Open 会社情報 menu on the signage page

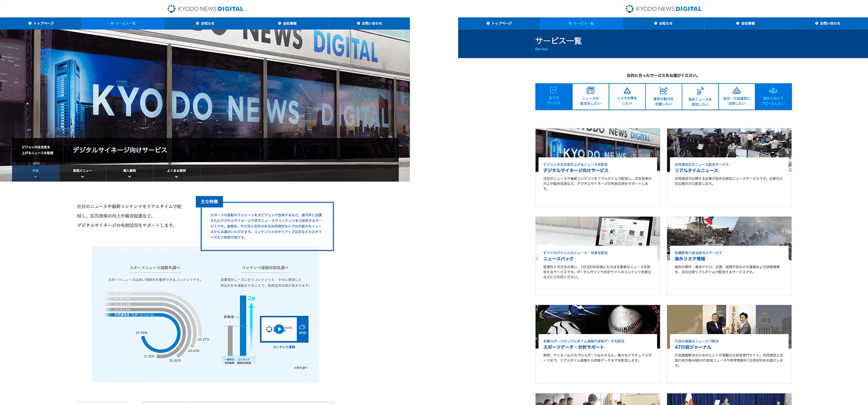[287, 23]
